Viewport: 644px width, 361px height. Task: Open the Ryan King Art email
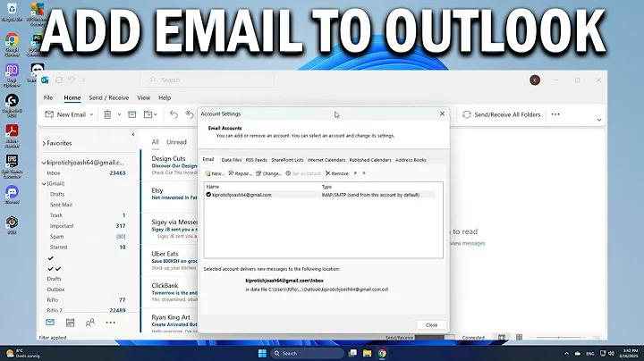coord(170,323)
